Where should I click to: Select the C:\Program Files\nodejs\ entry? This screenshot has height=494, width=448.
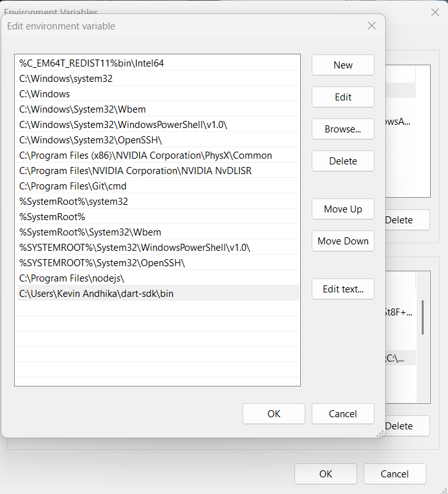[72, 278]
